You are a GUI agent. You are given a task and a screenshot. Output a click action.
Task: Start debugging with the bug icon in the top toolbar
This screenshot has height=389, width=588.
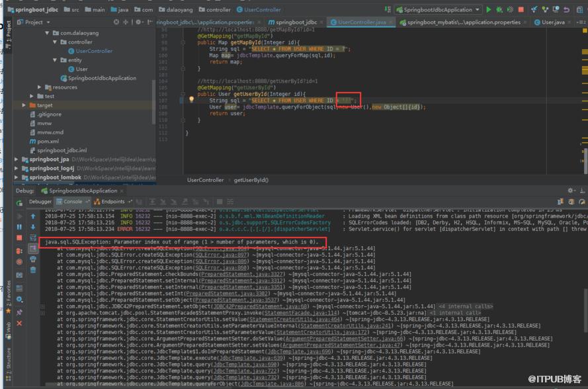tap(499, 10)
